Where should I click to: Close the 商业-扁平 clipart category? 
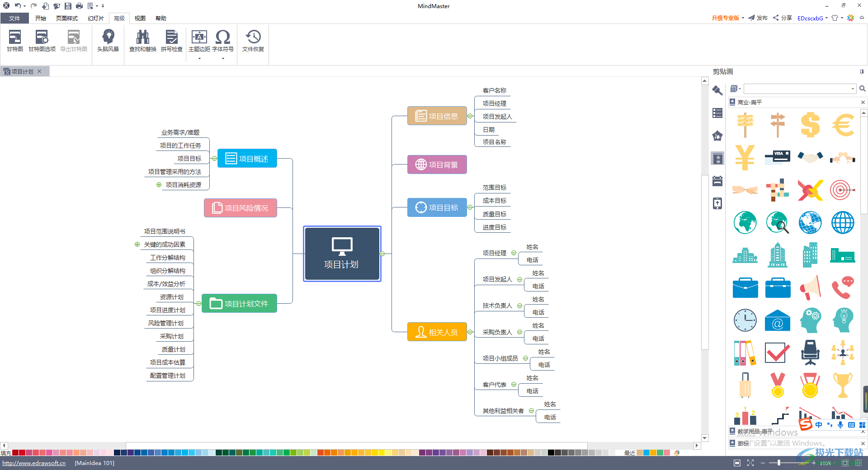[863, 103]
